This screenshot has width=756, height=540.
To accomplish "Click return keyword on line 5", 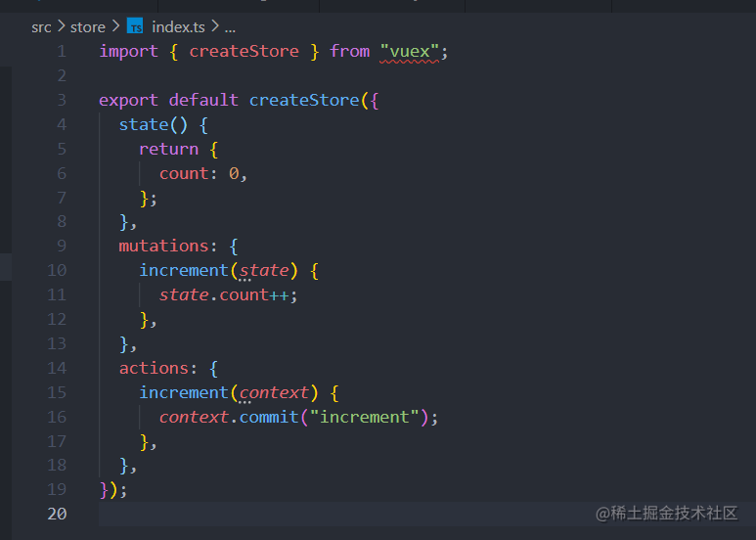I will [169, 149].
